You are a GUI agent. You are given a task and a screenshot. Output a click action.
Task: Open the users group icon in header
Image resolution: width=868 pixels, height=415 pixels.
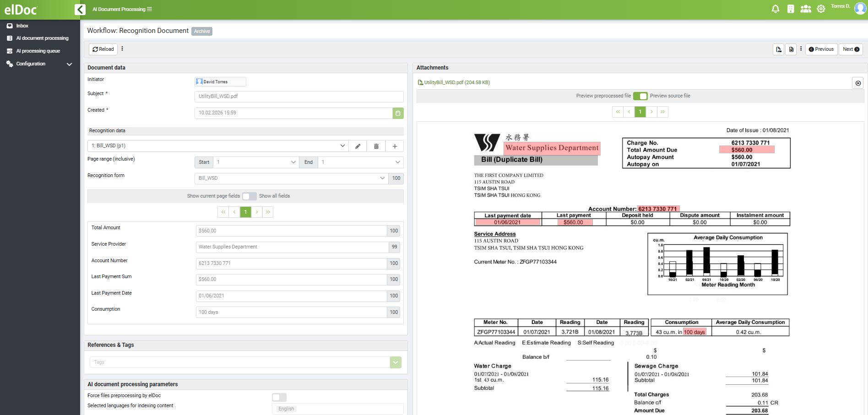pyautogui.click(x=806, y=9)
